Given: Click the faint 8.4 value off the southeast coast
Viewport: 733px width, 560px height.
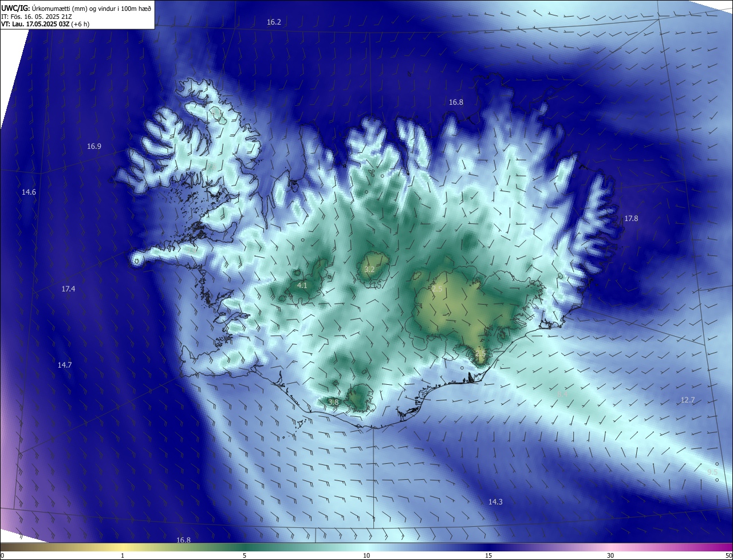Looking at the screenshot, I should pos(562,393).
